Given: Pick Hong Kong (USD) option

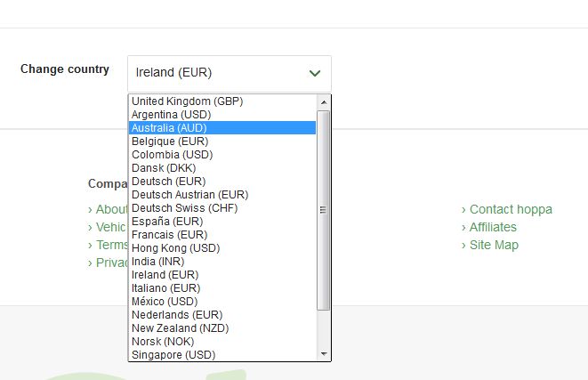Looking at the screenshot, I should (222, 248).
